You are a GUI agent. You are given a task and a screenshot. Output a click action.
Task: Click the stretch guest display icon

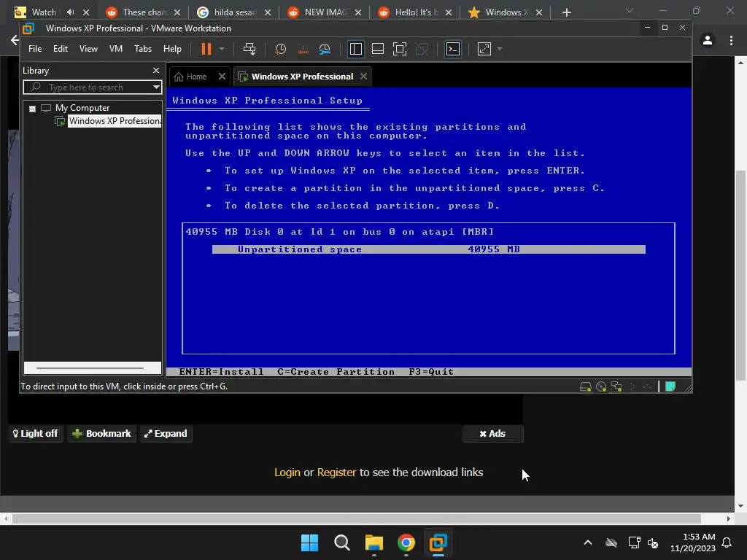[484, 49]
